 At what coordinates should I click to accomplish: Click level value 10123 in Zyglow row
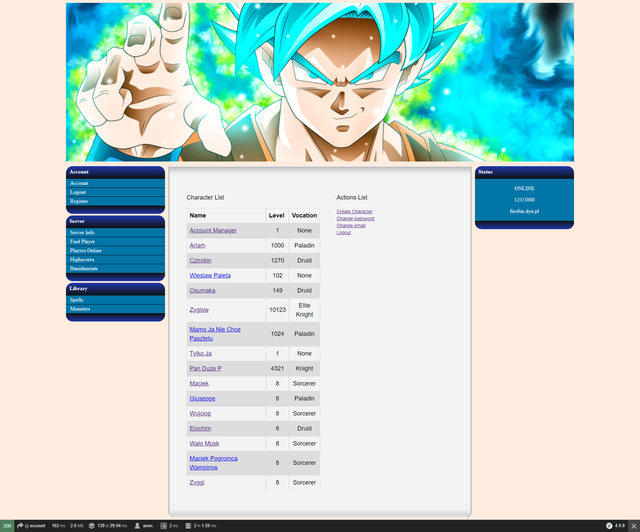click(277, 310)
